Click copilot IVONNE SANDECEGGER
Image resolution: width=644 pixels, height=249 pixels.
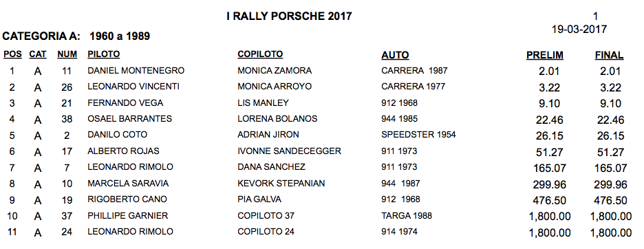(x=289, y=151)
